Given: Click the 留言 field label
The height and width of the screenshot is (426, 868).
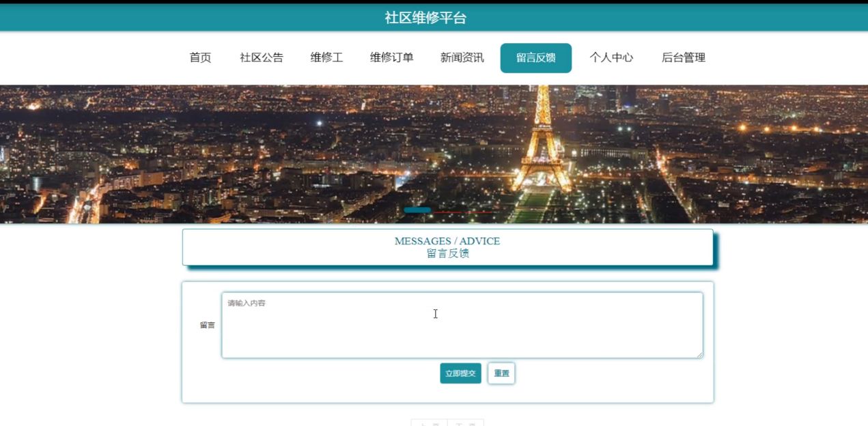Looking at the screenshot, I should coord(207,325).
